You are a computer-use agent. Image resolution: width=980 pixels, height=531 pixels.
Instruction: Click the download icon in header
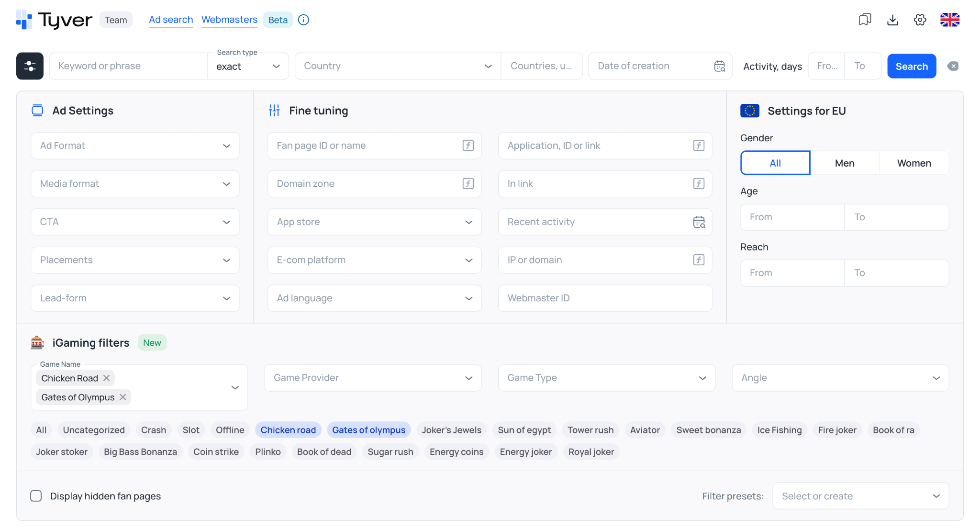point(892,20)
